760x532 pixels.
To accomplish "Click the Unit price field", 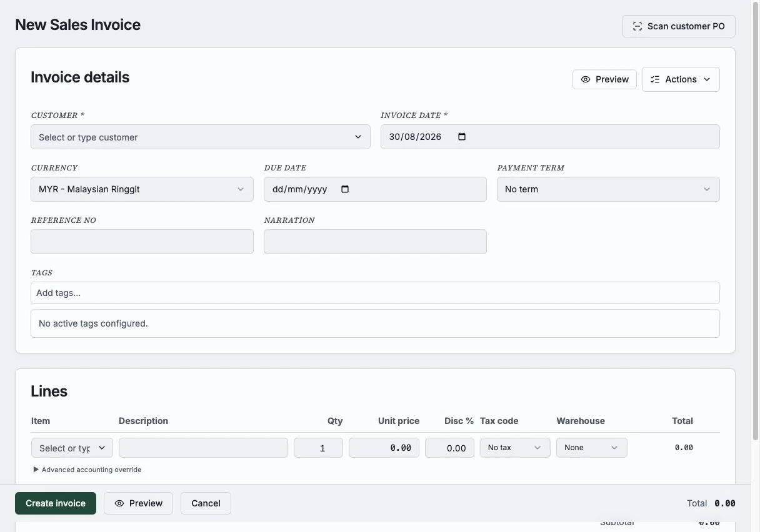I will 384,448.
